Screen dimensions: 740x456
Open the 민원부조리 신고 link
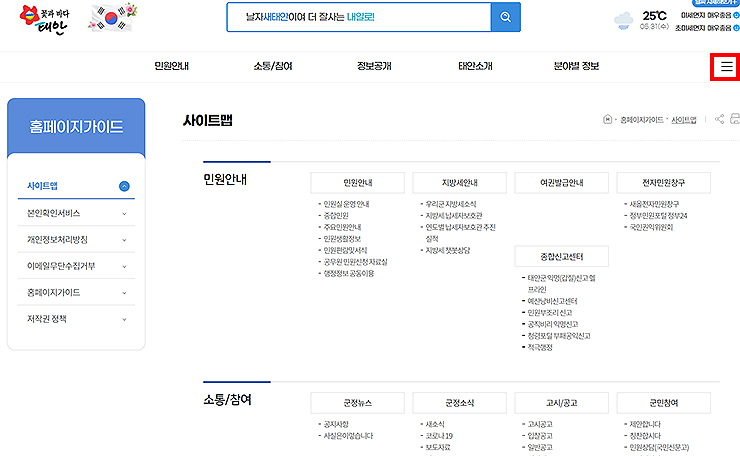550,313
